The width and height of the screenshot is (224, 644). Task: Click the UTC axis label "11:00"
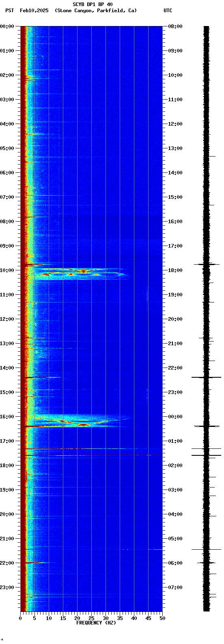pos(175,100)
